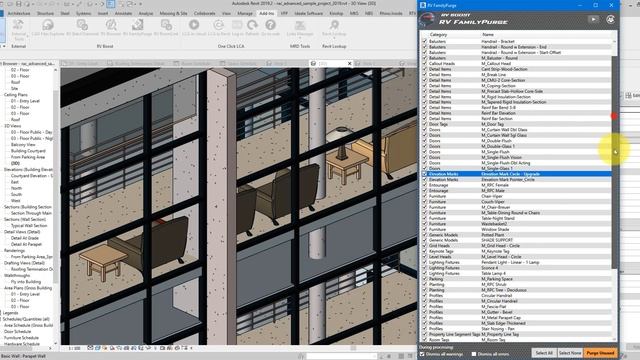Toggle the Elevation Mark Circle - Upgrade checkbox
640x360 pixels.
424,174
